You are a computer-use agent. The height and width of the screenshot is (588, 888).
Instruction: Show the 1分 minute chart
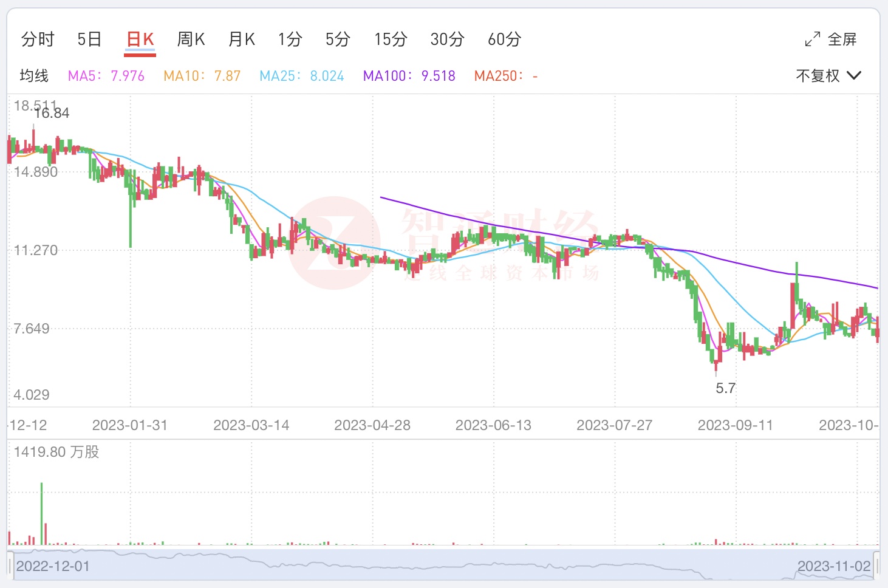(290, 39)
